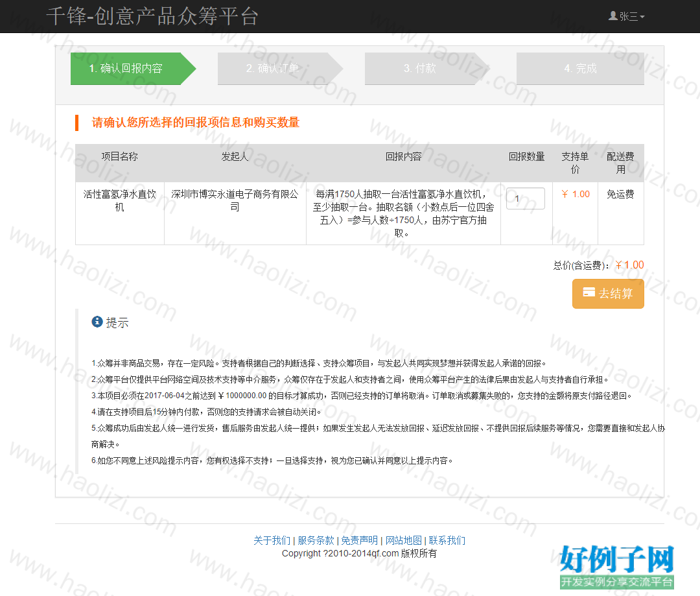Click tip 3 mentioning 2017-06-04 deadline
The height and width of the screenshot is (596, 700).
tap(362, 396)
